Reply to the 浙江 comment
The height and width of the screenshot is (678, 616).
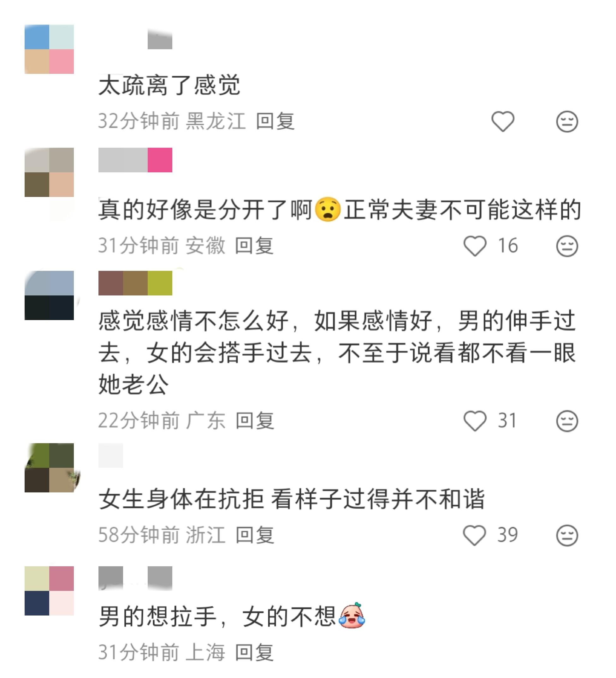click(255, 535)
